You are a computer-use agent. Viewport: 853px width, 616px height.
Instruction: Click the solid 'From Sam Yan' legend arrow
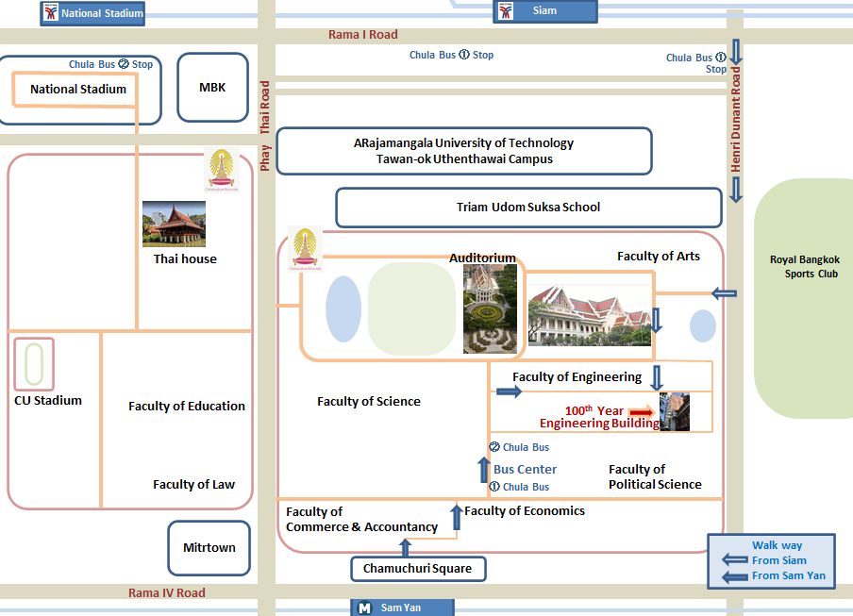click(x=735, y=576)
